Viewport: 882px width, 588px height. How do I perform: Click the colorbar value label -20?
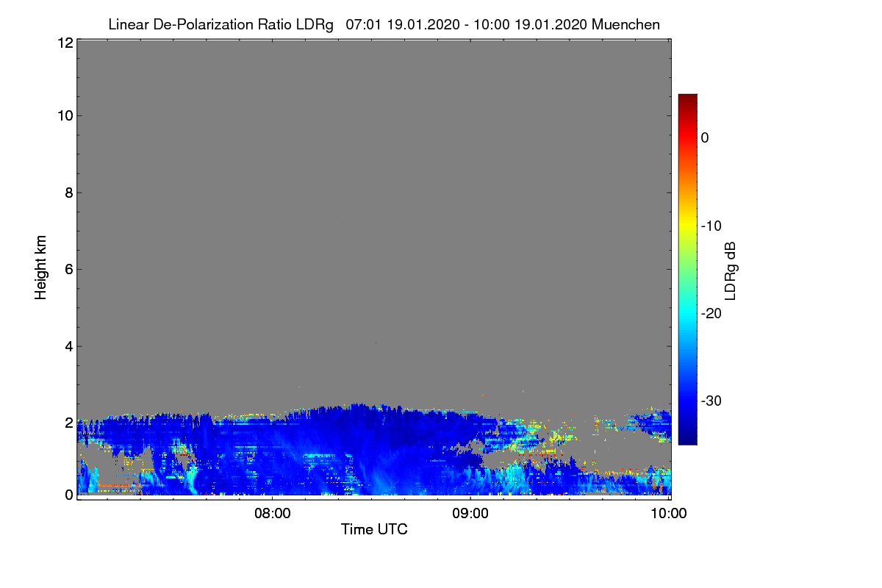710,313
